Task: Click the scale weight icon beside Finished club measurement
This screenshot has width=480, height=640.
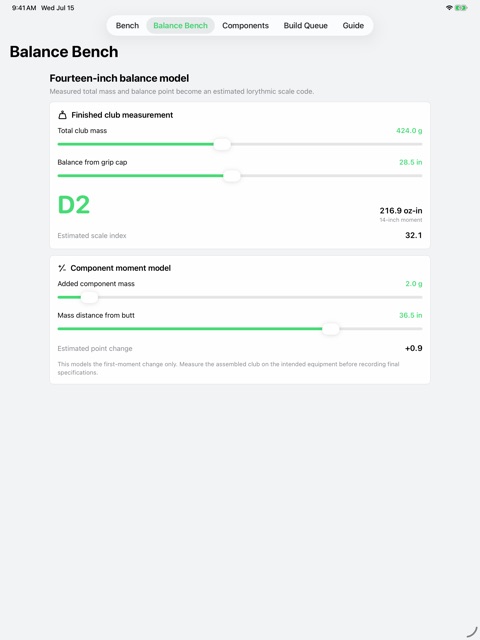Action: coord(62,115)
